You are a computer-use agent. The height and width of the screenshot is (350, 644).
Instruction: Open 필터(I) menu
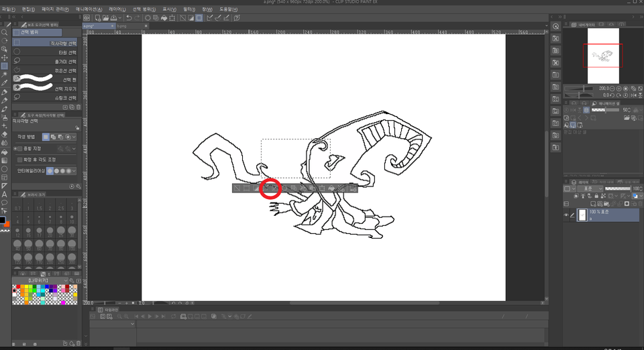(x=189, y=9)
